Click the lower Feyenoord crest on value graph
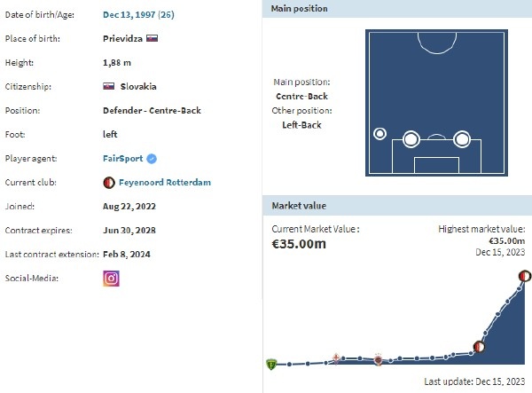 tap(479, 347)
